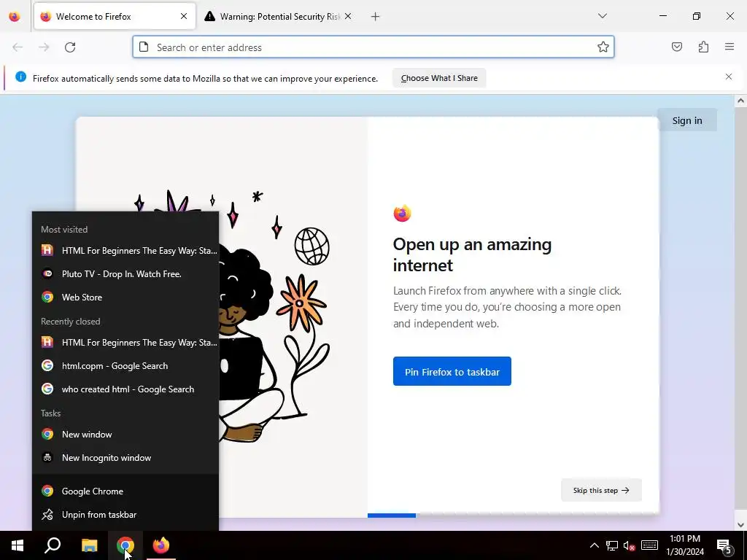Image resolution: width=747 pixels, height=560 pixels.
Task: Click Firefox icon on taskbar
Action: (161, 545)
